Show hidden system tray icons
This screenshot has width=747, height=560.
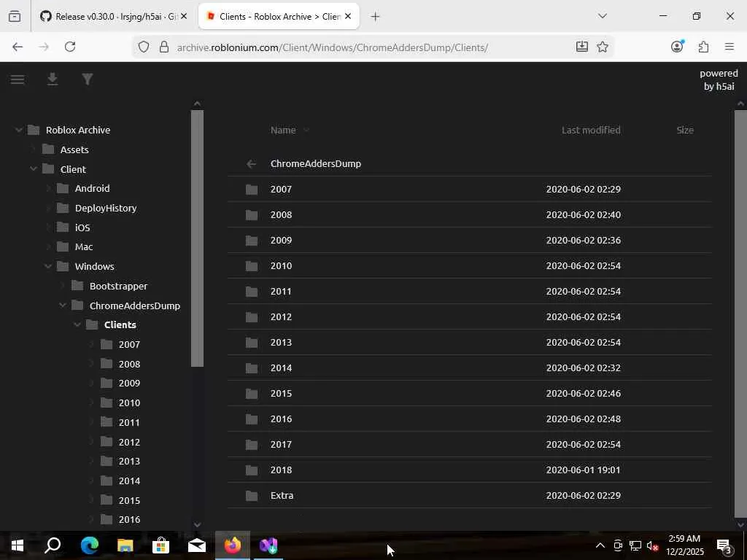[x=600, y=545]
